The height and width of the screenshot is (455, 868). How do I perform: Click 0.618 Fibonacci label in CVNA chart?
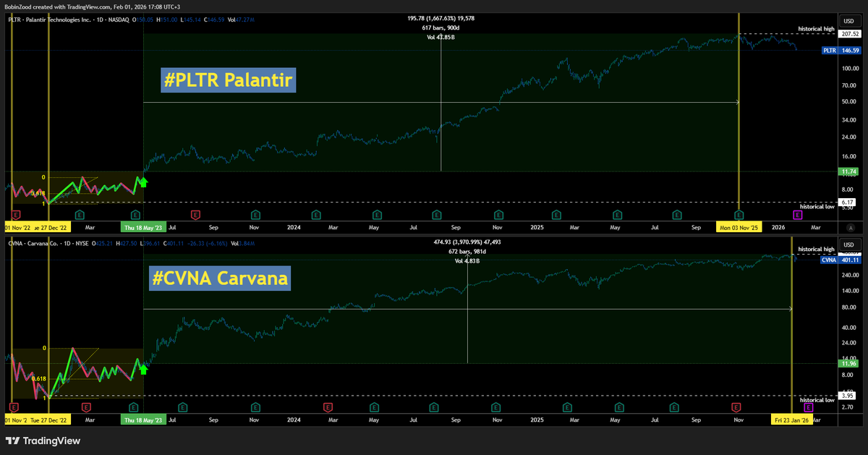[x=40, y=378]
